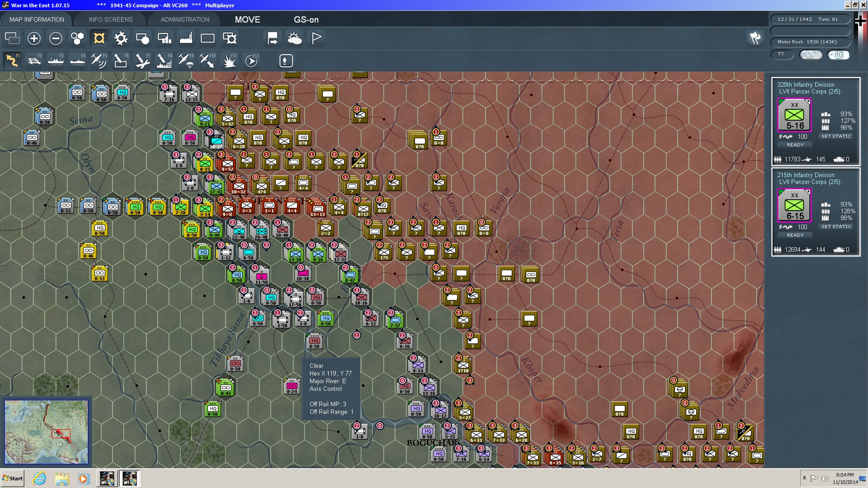The image size is (868, 488).
Task: Open the MAP INFORMATION tab
Action: (37, 19)
